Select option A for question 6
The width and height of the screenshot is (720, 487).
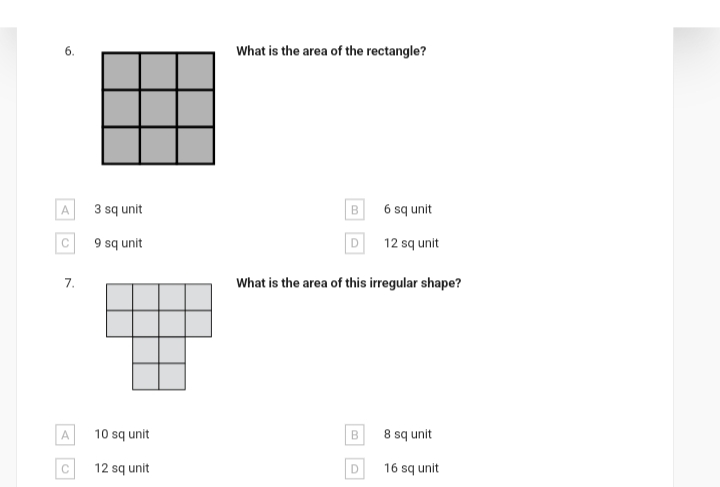(x=65, y=209)
